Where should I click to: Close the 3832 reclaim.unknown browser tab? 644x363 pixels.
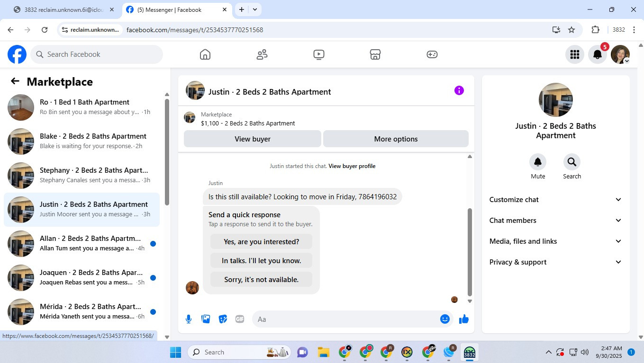tap(112, 9)
